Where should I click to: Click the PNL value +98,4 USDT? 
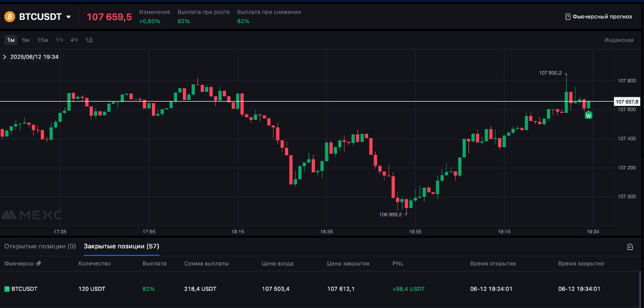coord(408,289)
